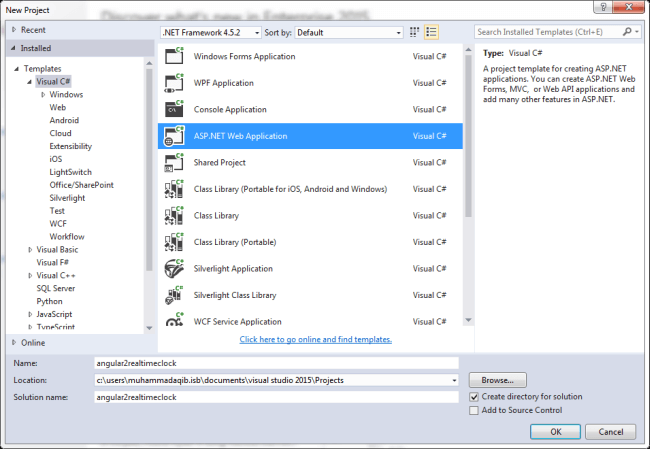
Task: Select the Test category
Action: click(x=57, y=211)
